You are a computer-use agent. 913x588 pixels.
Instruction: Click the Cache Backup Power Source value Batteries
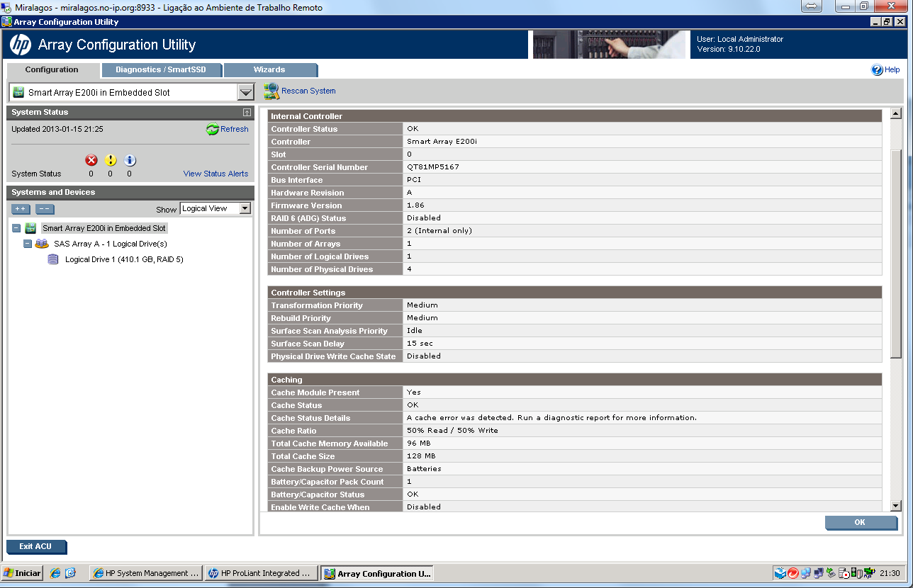tap(424, 469)
